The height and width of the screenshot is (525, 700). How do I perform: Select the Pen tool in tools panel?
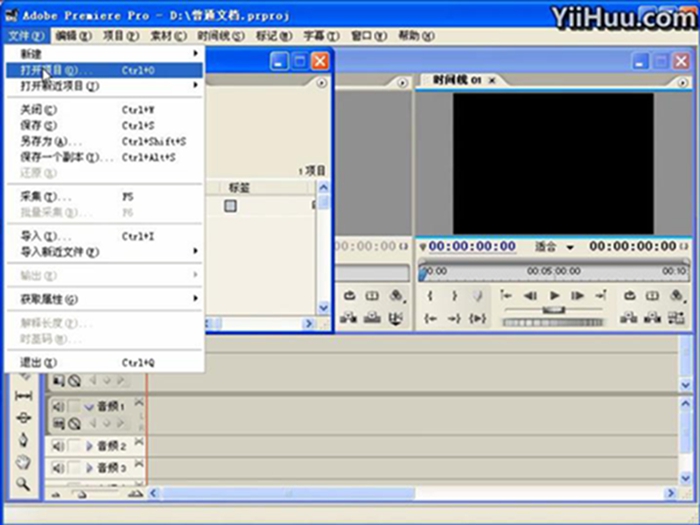click(x=24, y=440)
